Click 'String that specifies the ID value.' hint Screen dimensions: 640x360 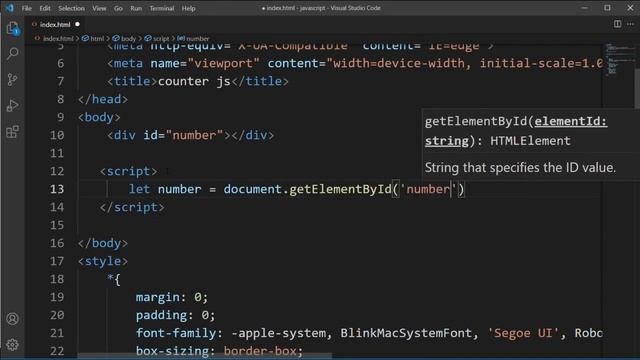pos(520,168)
